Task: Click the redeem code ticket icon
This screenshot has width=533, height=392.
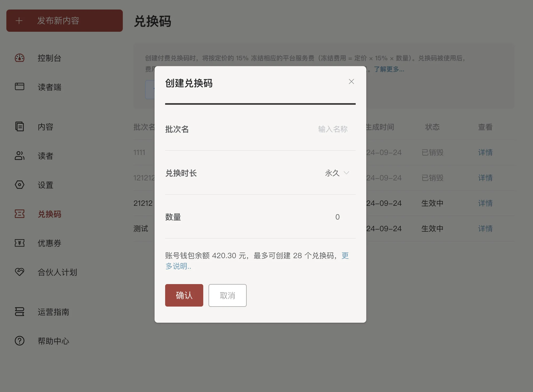Action: 20,214
